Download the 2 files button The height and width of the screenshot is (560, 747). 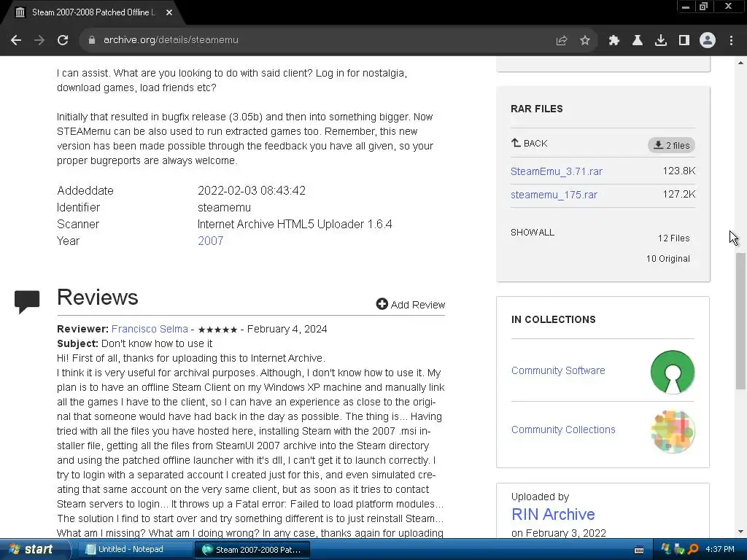(x=671, y=145)
